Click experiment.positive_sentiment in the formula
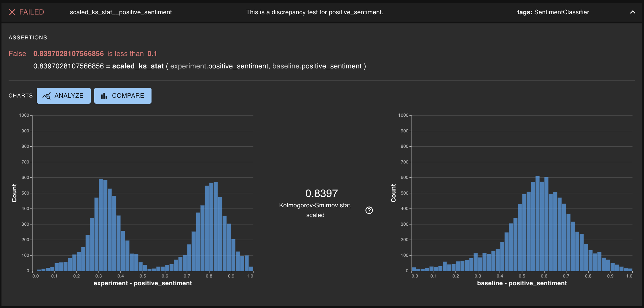The image size is (644, 308). (x=219, y=66)
